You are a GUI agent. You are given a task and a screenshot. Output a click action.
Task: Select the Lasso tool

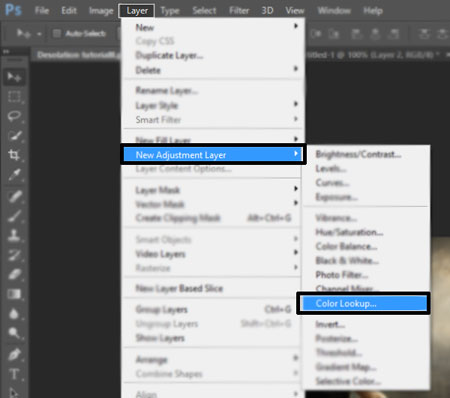pyautogui.click(x=14, y=116)
